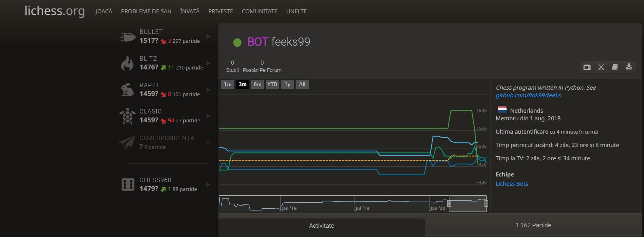Screen dimensions: 644x237
Task: Expand Bullet rating arrow
Action: [208, 36]
